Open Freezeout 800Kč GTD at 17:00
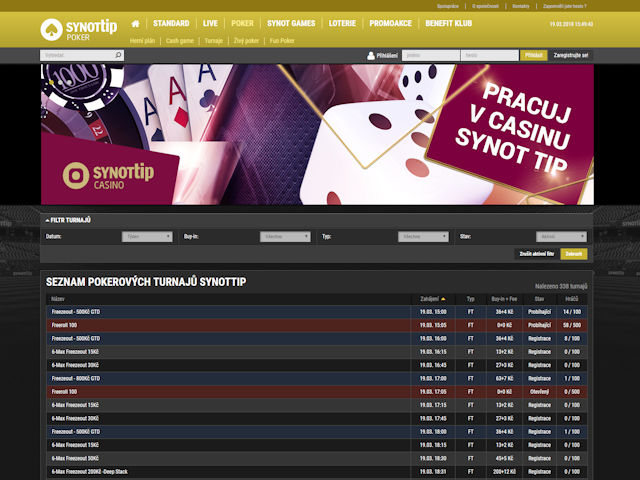 tap(316, 378)
